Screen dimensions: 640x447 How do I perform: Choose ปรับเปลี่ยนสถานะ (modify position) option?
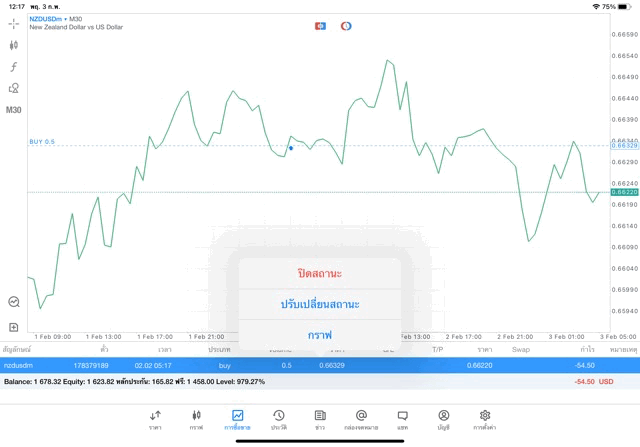(320, 304)
